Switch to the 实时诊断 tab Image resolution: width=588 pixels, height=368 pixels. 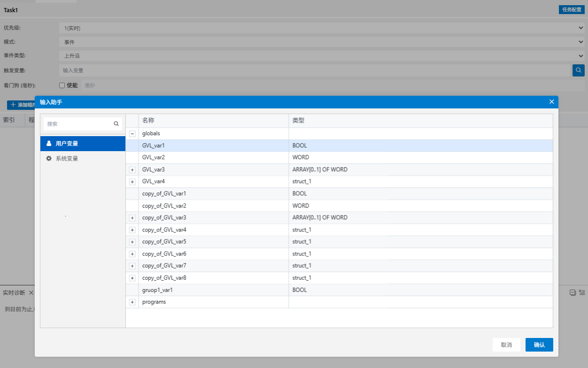click(14, 292)
